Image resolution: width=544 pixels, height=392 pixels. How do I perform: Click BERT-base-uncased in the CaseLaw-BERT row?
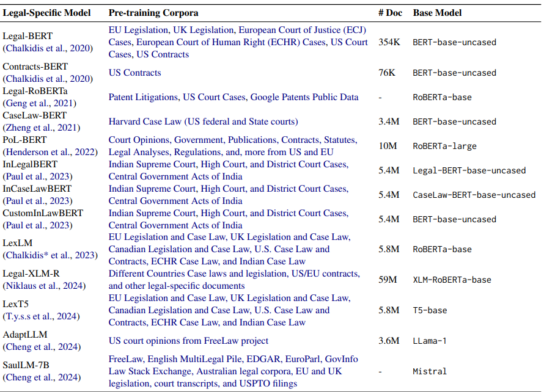click(455, 122)
